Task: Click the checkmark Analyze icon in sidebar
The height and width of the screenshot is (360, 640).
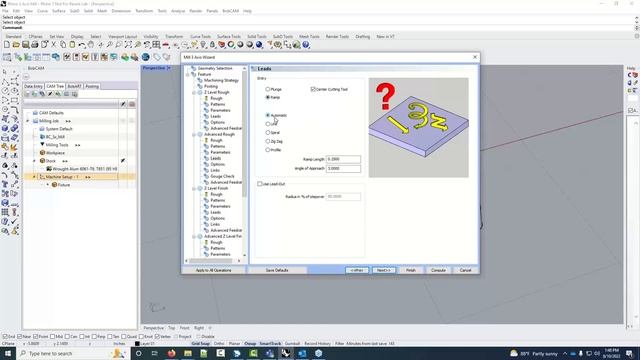Action: point(14,222)
